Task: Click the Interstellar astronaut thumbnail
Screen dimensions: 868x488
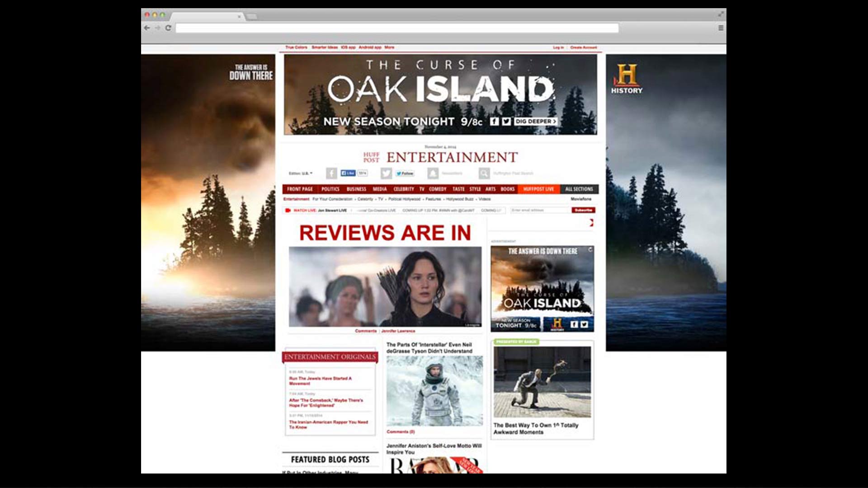Action: click(x=434, y=391)
